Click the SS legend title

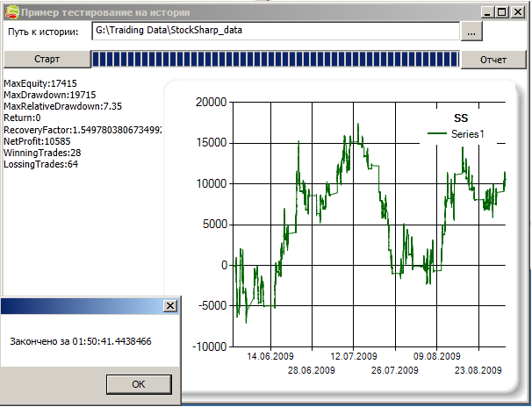460,118
